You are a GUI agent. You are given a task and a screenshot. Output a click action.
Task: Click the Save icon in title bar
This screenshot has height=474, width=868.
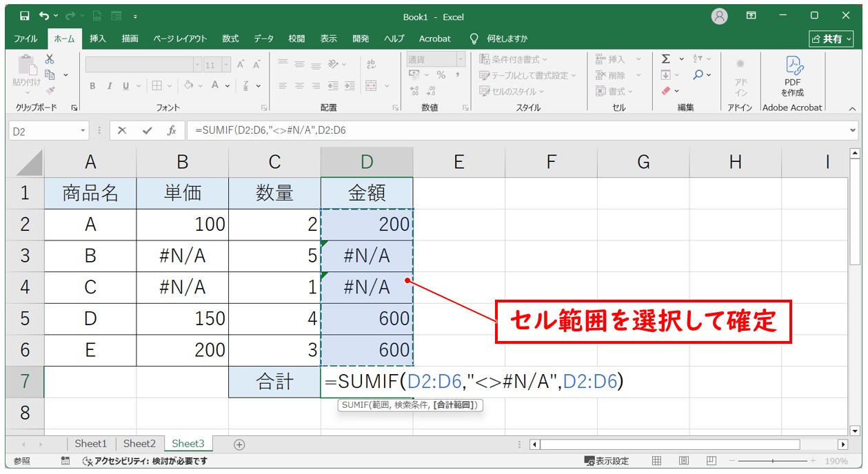[25, 16]
